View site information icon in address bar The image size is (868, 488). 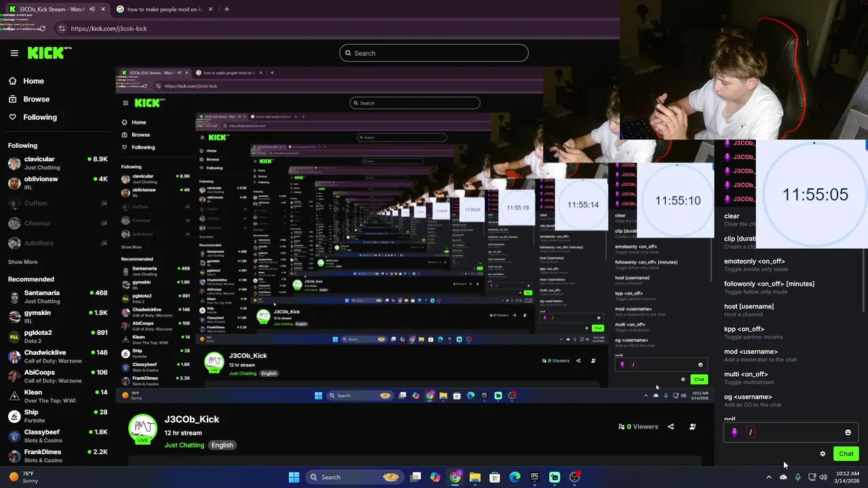[x=62, y=28]
